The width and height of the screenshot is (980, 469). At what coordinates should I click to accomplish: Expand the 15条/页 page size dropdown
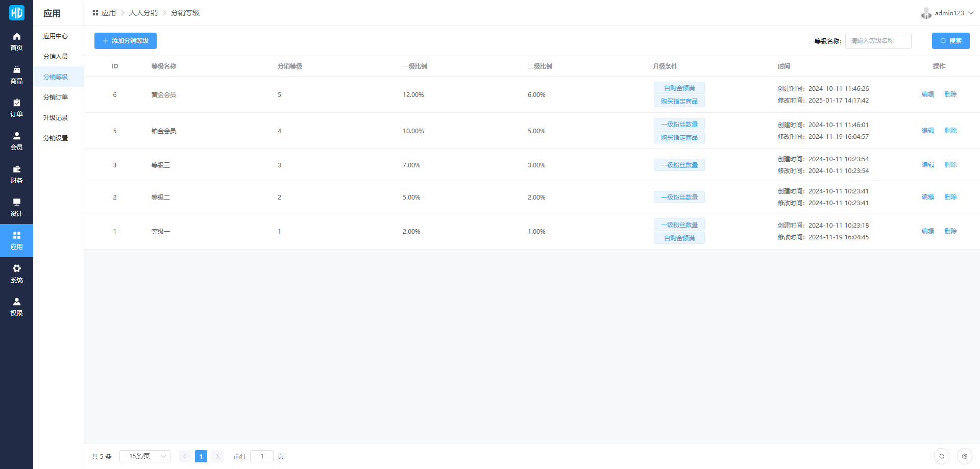[145, 456]
